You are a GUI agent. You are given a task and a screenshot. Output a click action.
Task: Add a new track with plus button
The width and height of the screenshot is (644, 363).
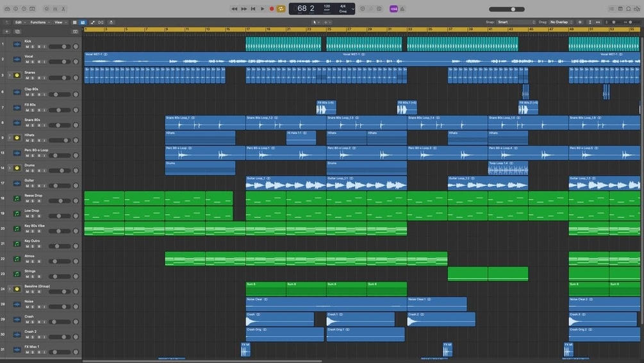(6, 31)
